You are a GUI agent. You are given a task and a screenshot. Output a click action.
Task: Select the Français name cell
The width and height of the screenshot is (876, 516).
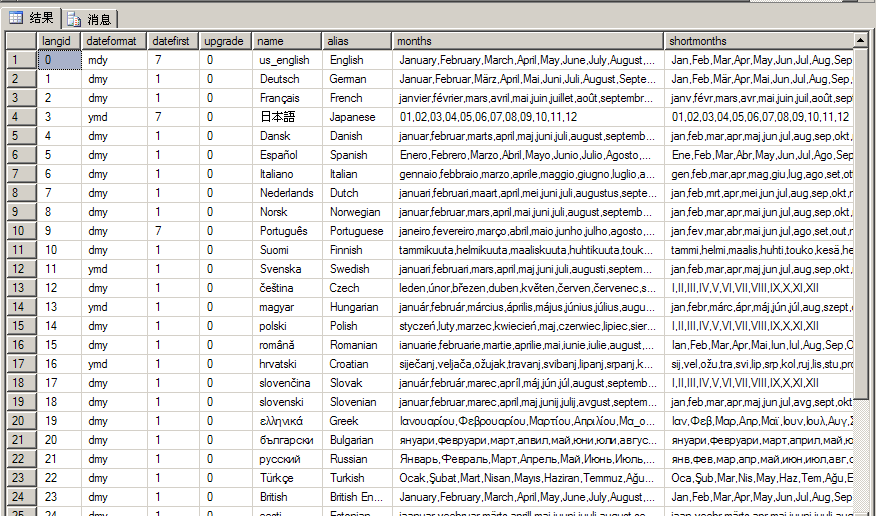point(287,98)
